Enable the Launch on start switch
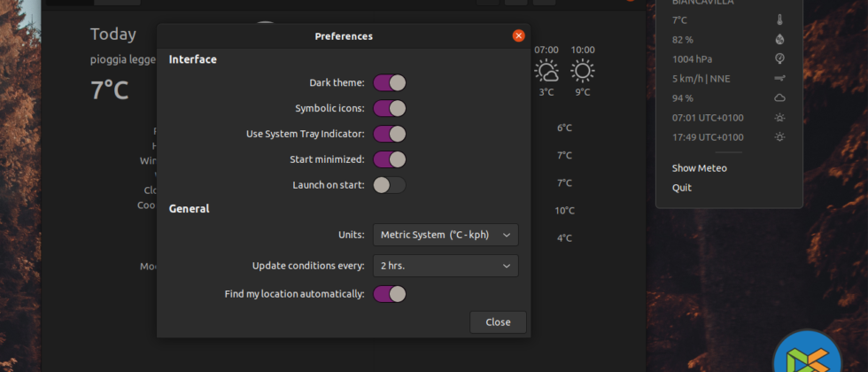The width and height of the screenshot is (868, 372). [x=390, y=185]
